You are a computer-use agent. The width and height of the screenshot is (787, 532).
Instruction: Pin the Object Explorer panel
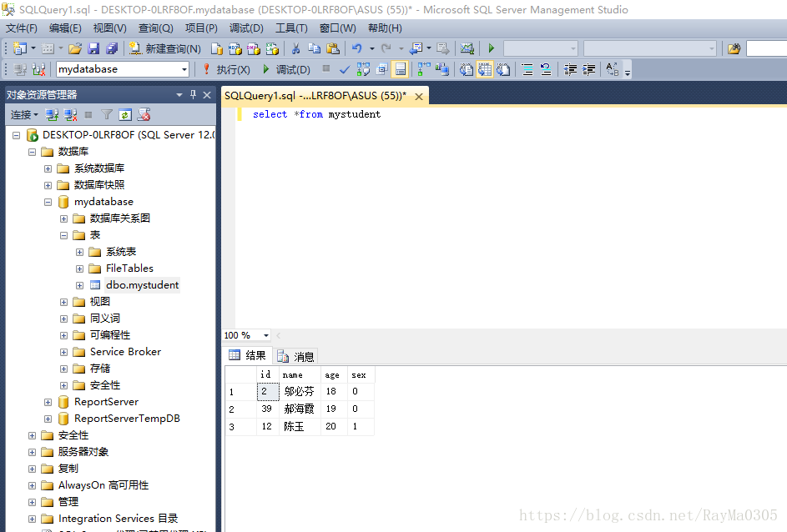point(194,94)
